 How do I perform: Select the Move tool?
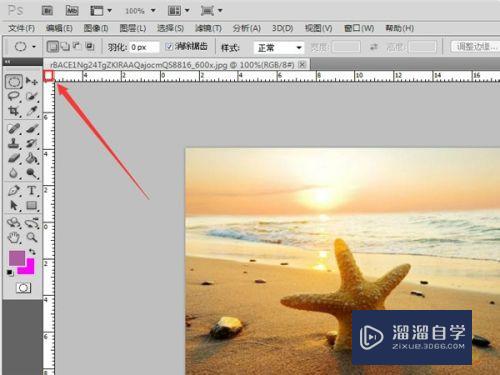coord(32,81)
